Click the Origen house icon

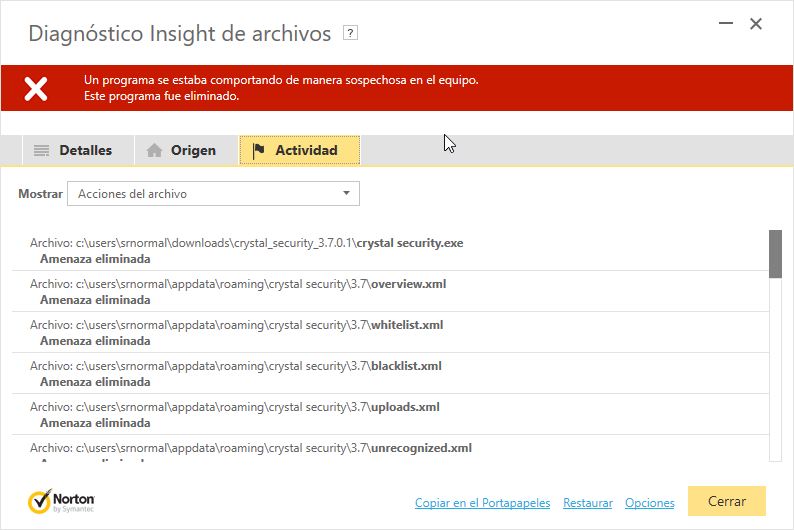tap(154, 150)
